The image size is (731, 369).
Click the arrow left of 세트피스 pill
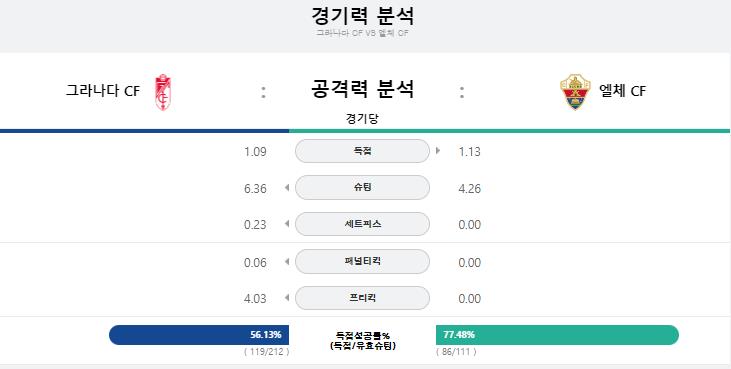tap(287, 224)
